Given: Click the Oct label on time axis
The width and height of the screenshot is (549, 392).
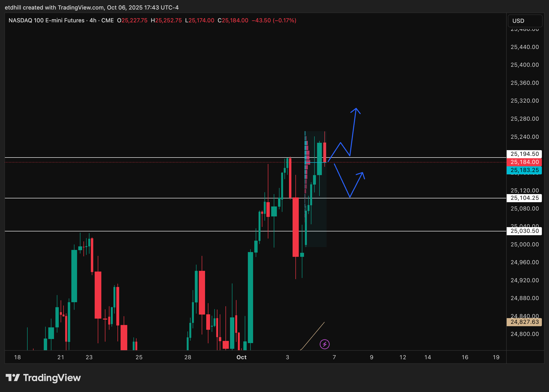Looking at the screenshot, I should pos(241,357).
